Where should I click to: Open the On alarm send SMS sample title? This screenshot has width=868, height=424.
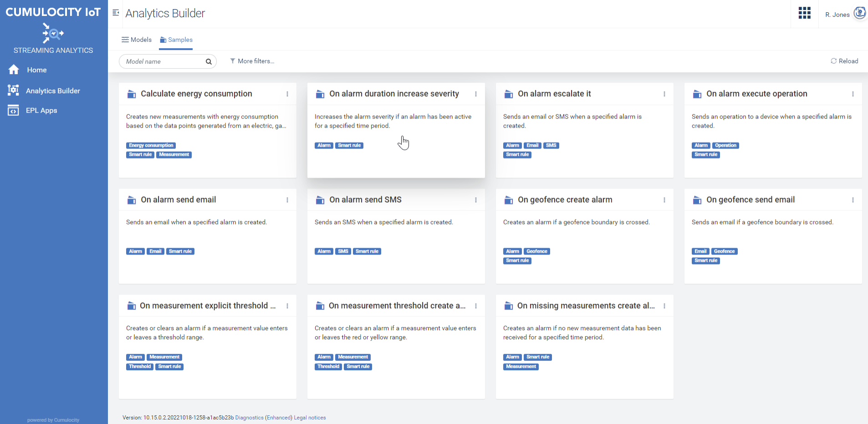[x=365, y=199]
